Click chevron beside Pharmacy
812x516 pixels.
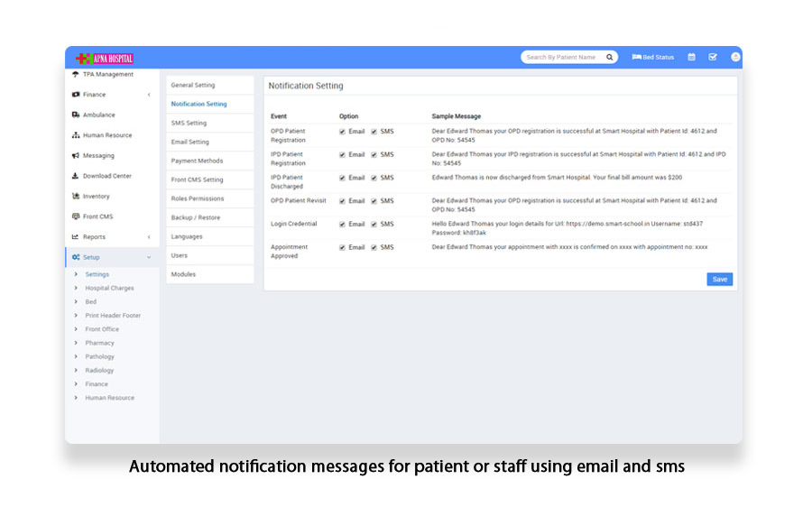[76, 343]
